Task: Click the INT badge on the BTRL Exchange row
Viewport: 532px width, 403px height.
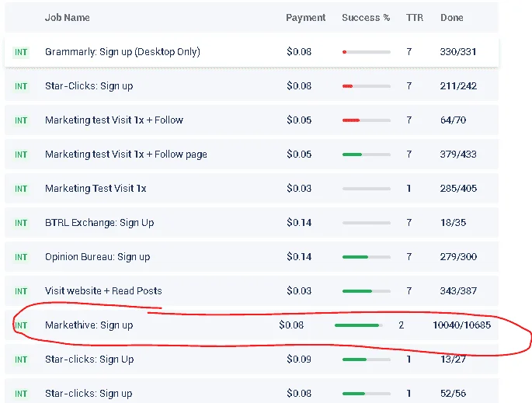Action: pos(21,223)
